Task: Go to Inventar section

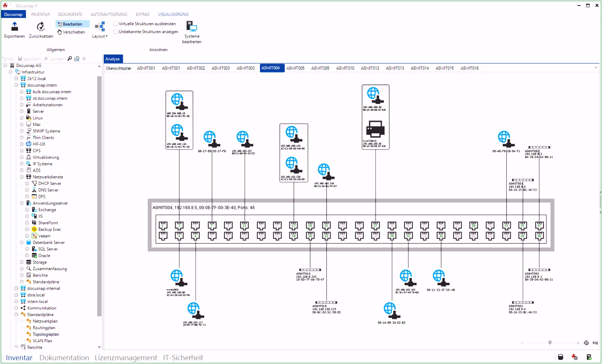Action: point(19,358)
